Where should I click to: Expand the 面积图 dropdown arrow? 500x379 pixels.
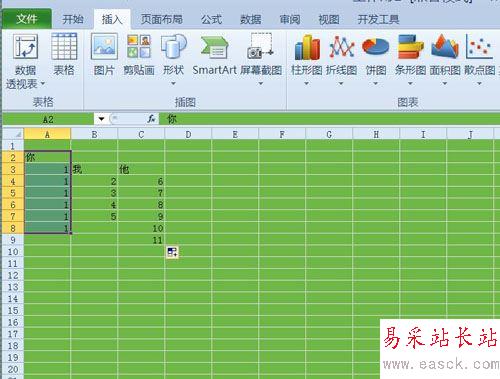[x=445, y=83]
